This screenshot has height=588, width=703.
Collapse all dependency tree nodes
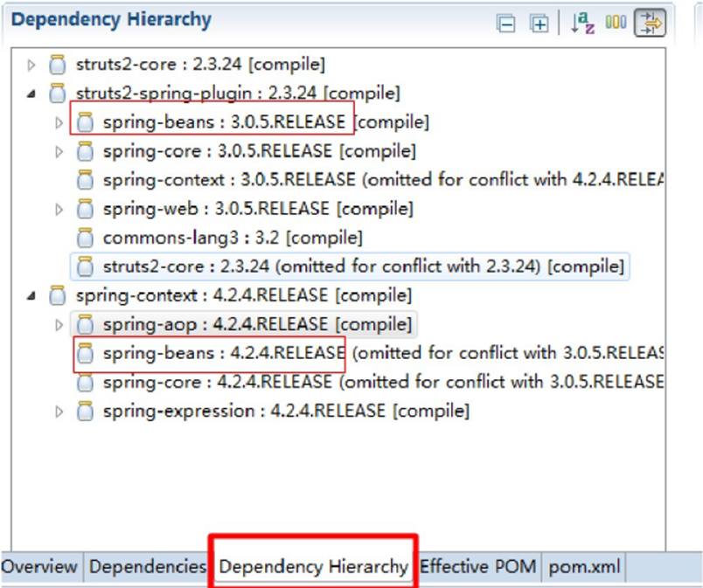pos(506,24)
